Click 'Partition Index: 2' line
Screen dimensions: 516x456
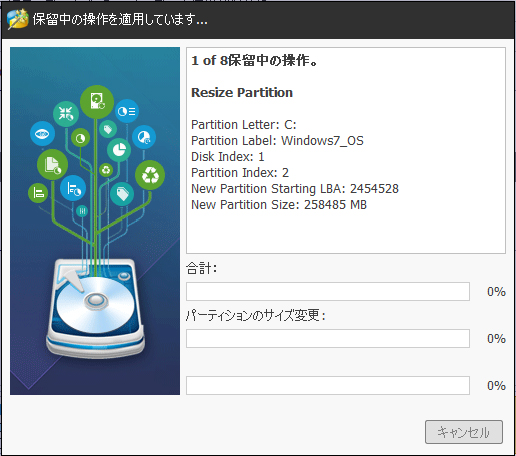240,173
